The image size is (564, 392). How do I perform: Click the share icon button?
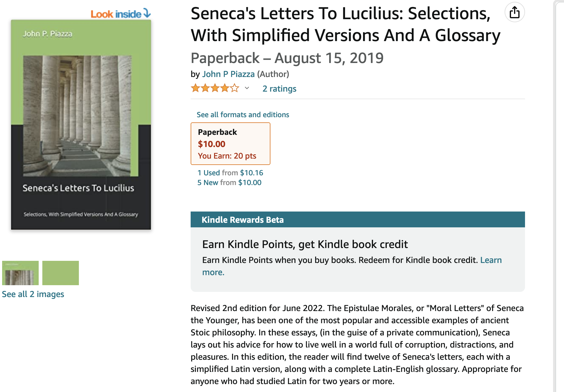point(515,12)
